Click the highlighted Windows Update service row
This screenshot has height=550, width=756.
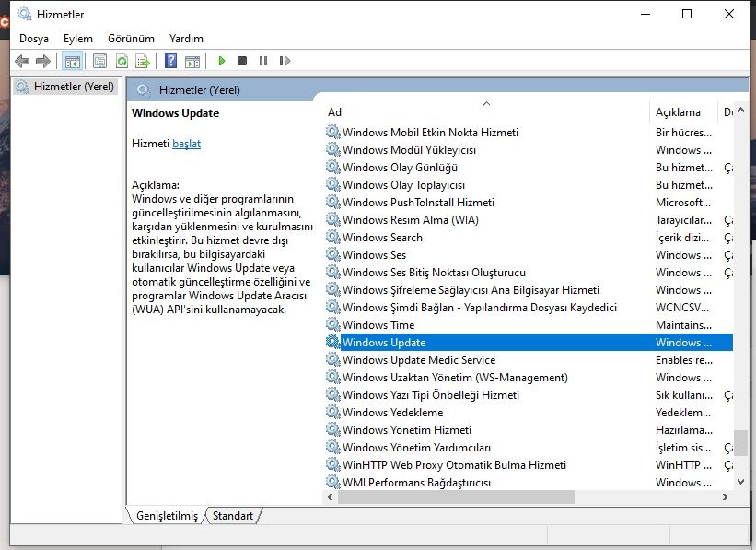529,343
